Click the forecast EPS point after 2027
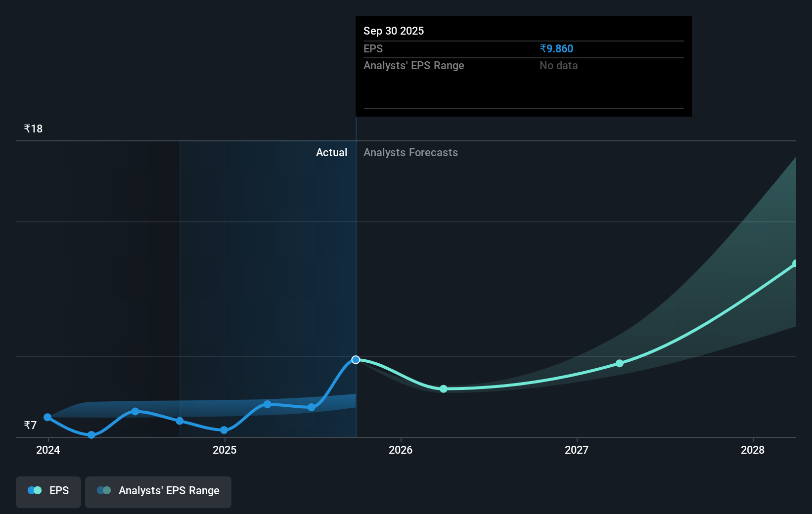This screenshot has height=514, width=812. pos(620,363)
